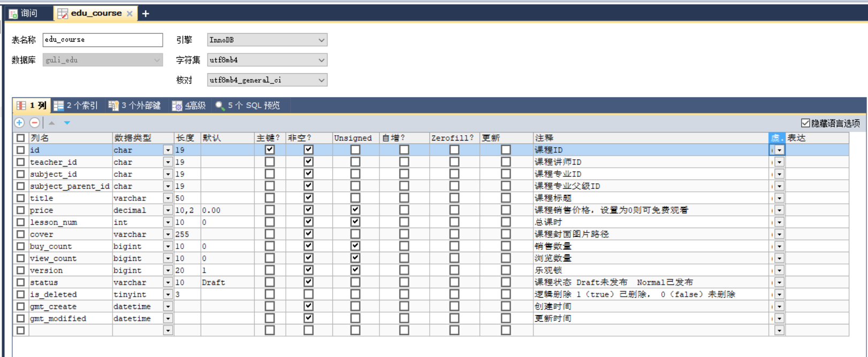This screenshot has width=868, height=357.
Task: Click the 列名 column header
Action: point(70,138)
